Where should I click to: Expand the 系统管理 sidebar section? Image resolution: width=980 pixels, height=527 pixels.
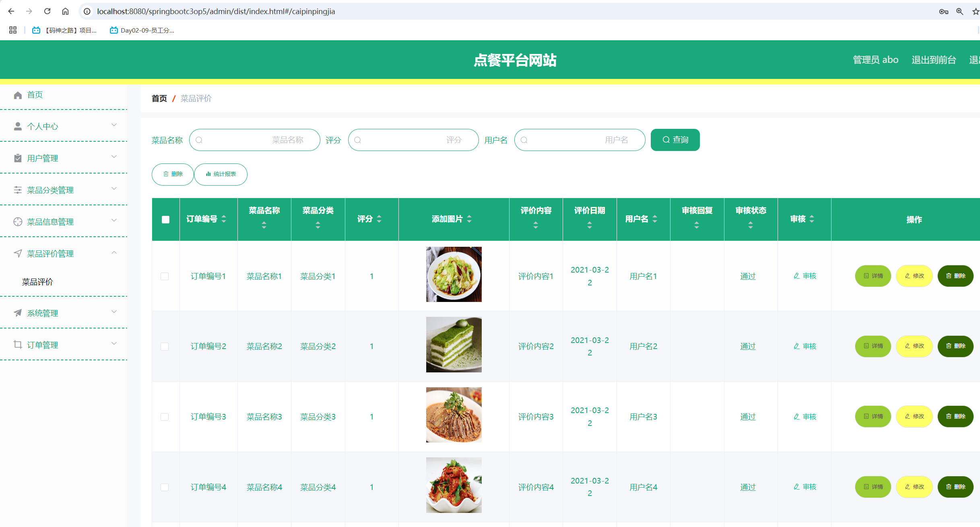coord(114,312)
